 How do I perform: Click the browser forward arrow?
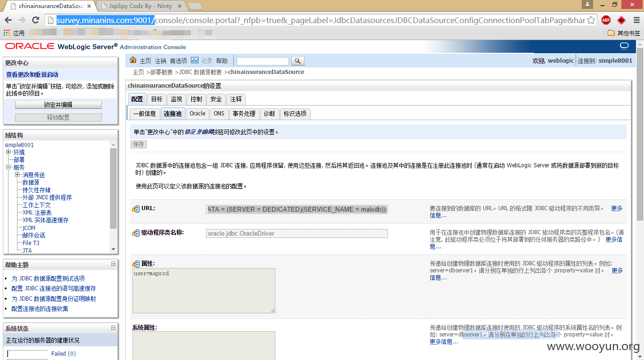tap(22, 20)
